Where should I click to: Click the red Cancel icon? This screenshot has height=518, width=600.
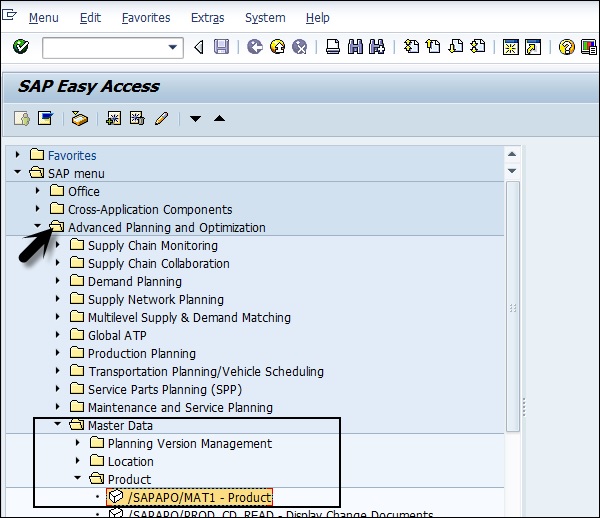[x=298, y=47]
